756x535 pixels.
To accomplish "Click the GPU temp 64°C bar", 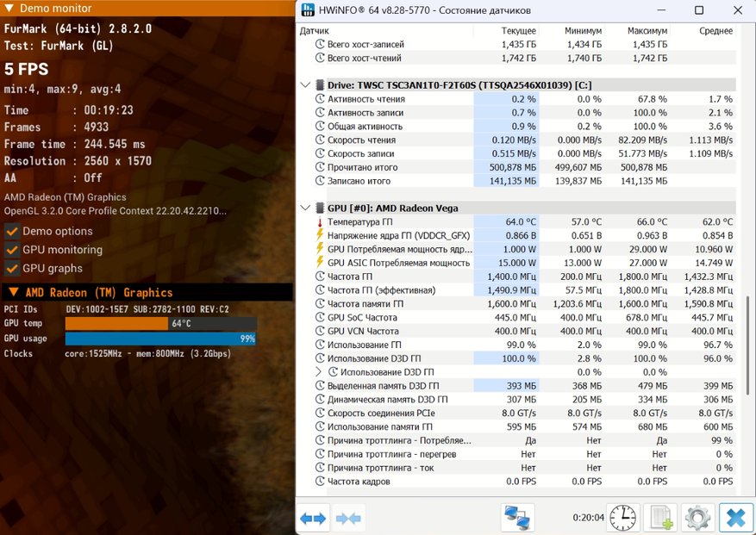I will [x=160, y=323].
